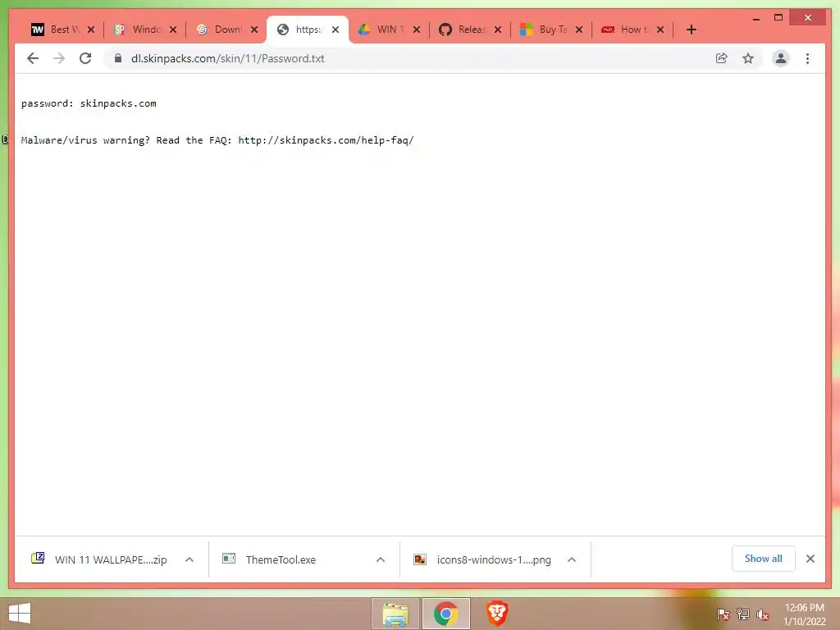The width and height of the screenshot is (840, 630).
Task: Share this page via share icon
Action: click(x=722, y=58)
